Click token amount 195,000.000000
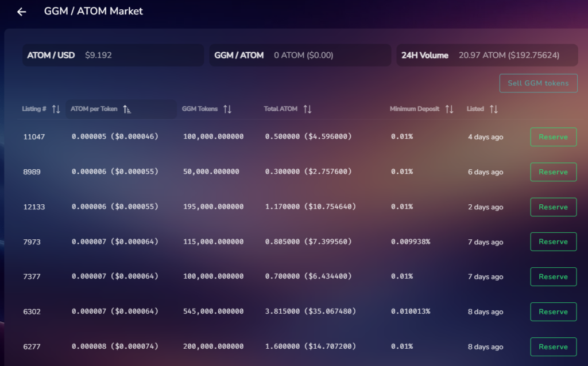The height and width of the screenshot is (366, 588). (x=214, y=207)
